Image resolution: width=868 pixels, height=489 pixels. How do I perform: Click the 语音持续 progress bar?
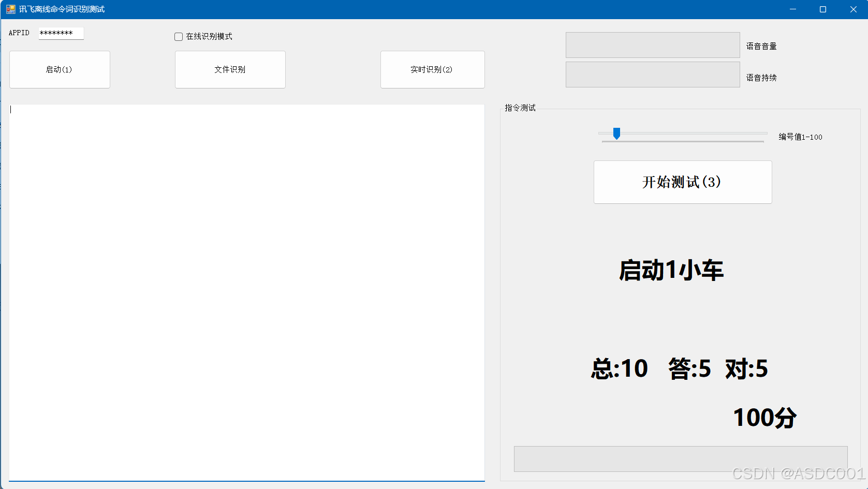click(653, 75)
